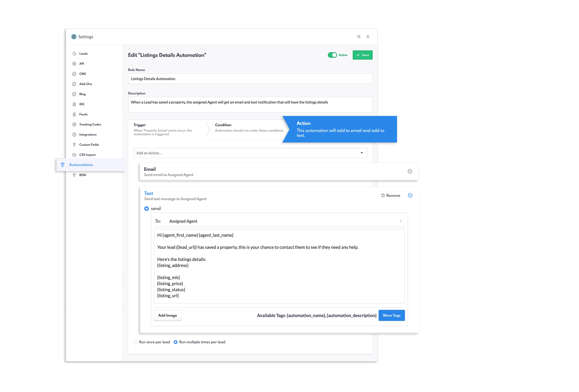Open the hamburger menu at top right
Viewport: 579px width, 392px height.
click(x=368, y=37)
